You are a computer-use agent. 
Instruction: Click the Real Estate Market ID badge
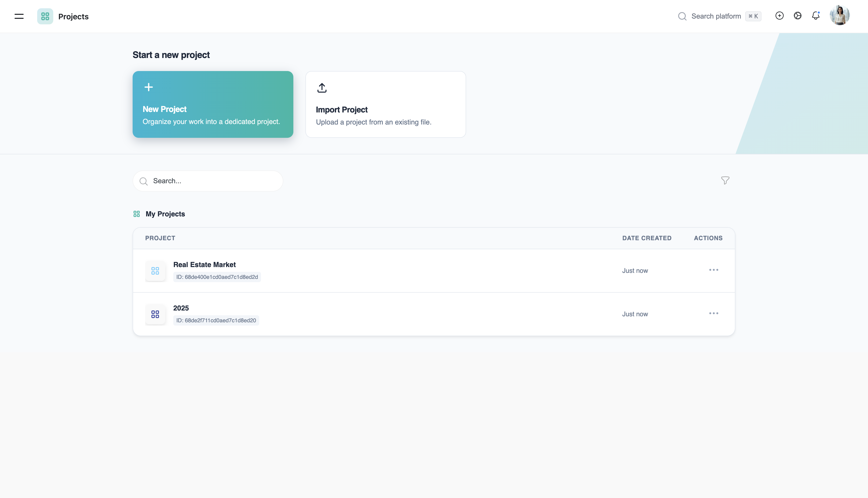click(217, 277)
